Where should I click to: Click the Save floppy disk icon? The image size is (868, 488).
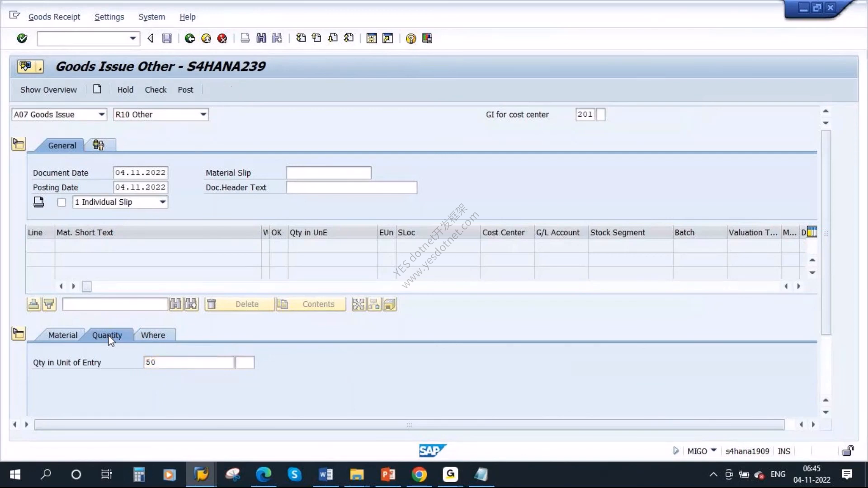[167, 38]
